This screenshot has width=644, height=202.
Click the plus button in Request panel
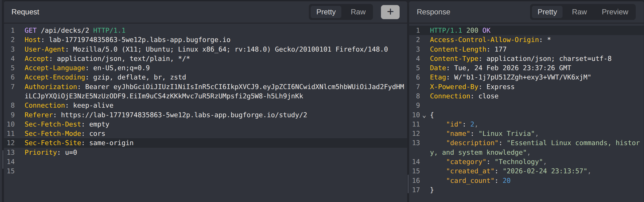390,12
